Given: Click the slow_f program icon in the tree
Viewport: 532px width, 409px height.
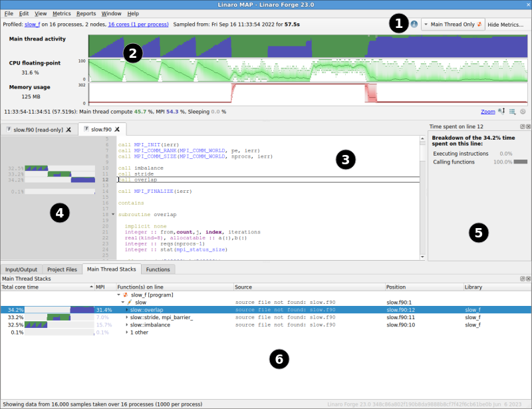Looking at the screenshot, I should click(x=126, y=295).
